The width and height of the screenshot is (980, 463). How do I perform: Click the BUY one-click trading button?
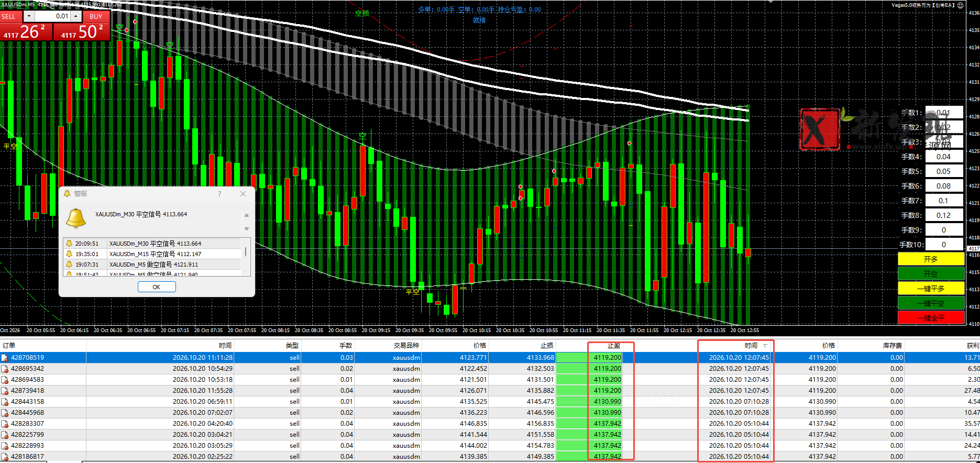pyautogui.click(x=96, y=16)
